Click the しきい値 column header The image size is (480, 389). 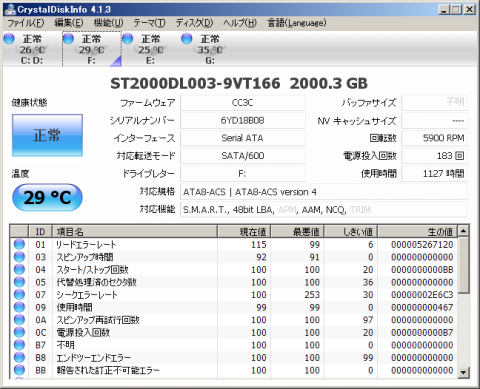(351, 232)
